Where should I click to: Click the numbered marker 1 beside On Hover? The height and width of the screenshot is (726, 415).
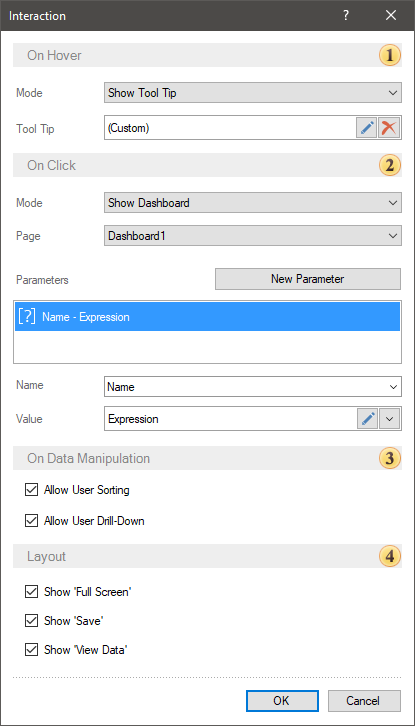tap(390, 56)
